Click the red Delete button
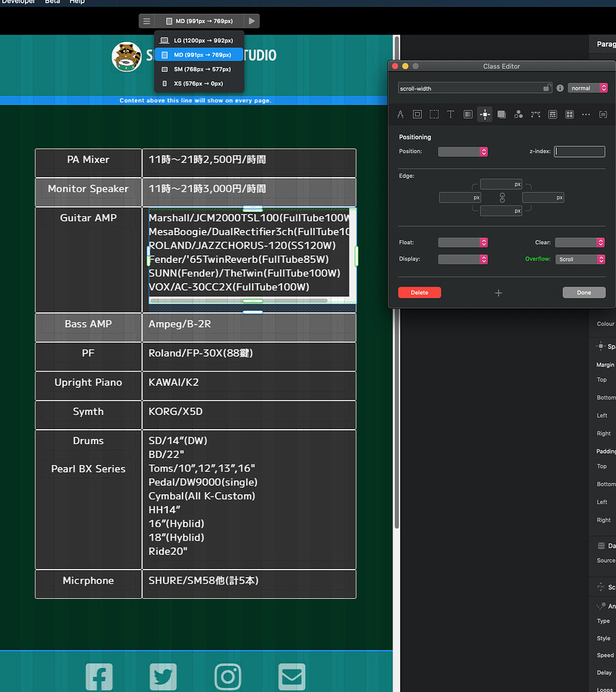Screen dimensions: 616x692 419,293
